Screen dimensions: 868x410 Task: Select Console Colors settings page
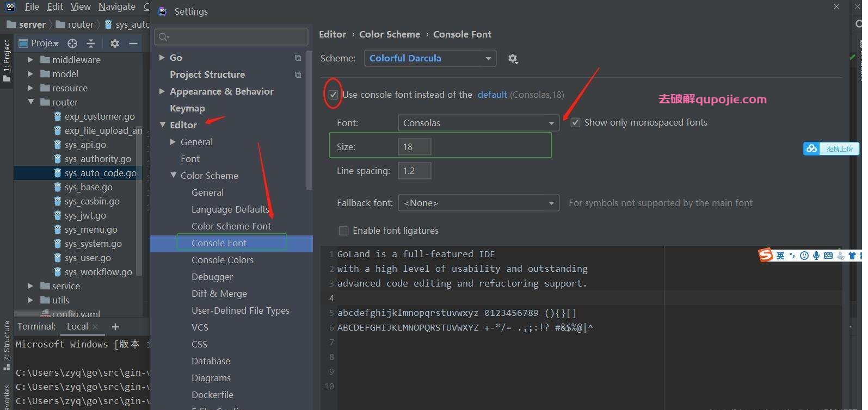coord(223,260)
